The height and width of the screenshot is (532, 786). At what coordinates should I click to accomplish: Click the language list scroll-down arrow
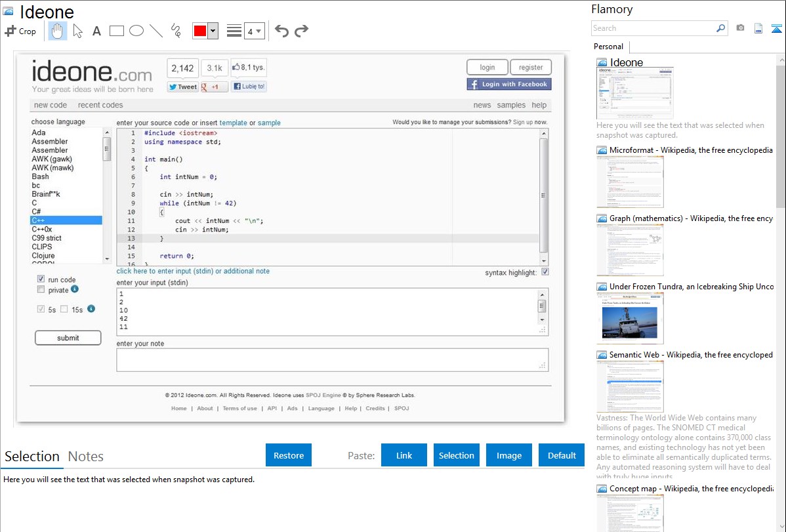pos(107,258)
